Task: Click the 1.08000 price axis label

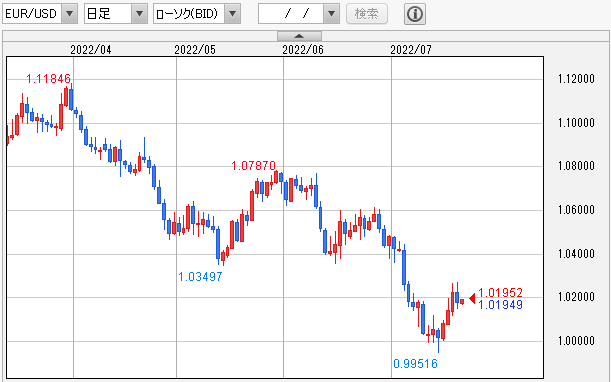Action: tap(576, 166)
